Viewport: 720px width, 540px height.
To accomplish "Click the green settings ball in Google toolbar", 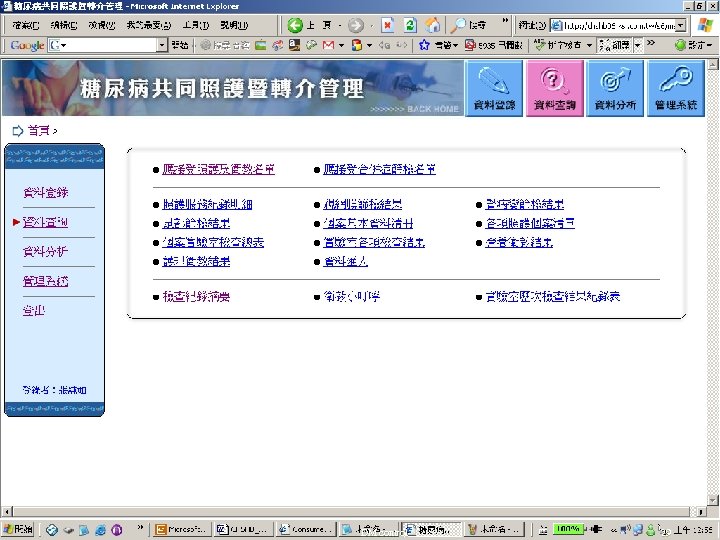I will pyautogui.click(x=681, y=45).
